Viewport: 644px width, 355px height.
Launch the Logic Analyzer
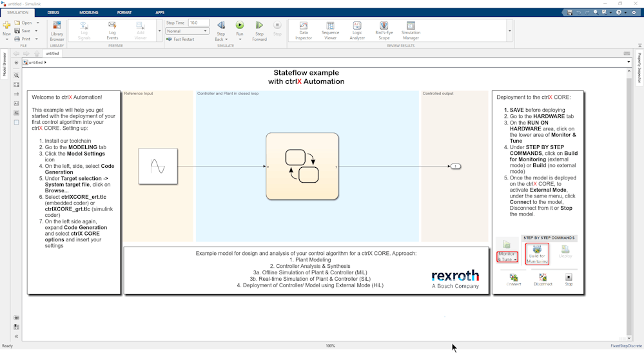pyautogui.click(x=357, y=31)
